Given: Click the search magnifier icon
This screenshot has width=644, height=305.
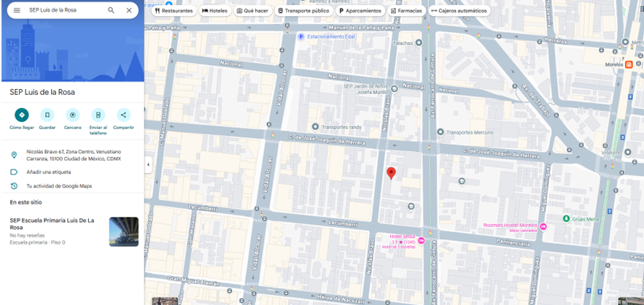Looking at the screenshot, I should 111,10.
